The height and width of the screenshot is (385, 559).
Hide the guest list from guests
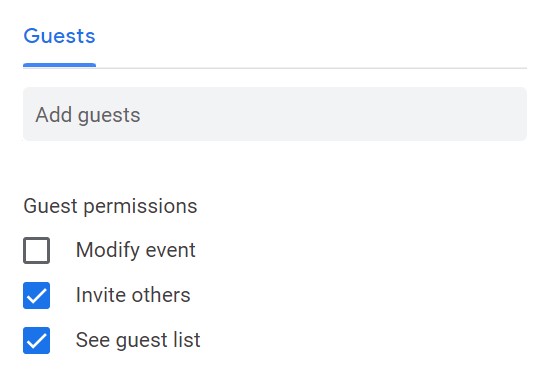click(36, 340)
